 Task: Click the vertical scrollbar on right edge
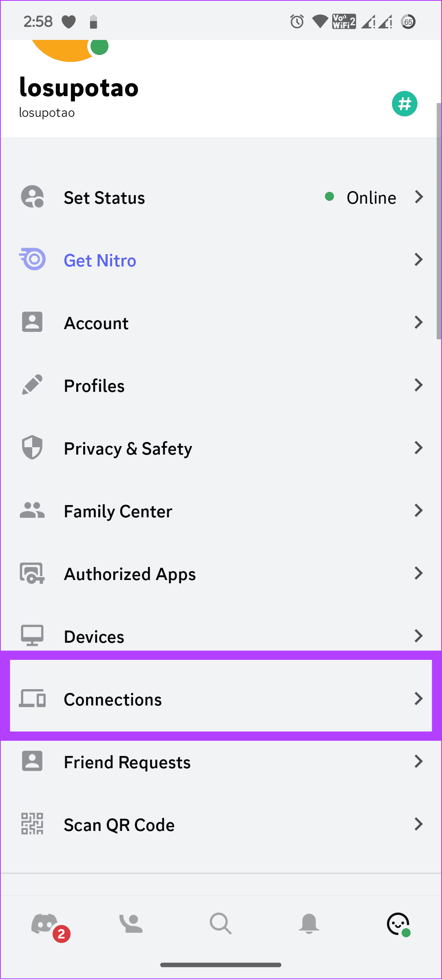[439, 221]
